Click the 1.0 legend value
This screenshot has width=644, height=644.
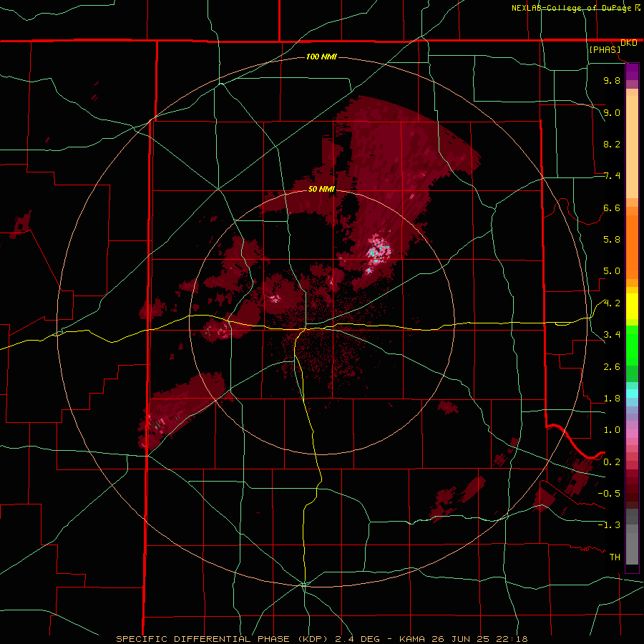coord(612,430)
